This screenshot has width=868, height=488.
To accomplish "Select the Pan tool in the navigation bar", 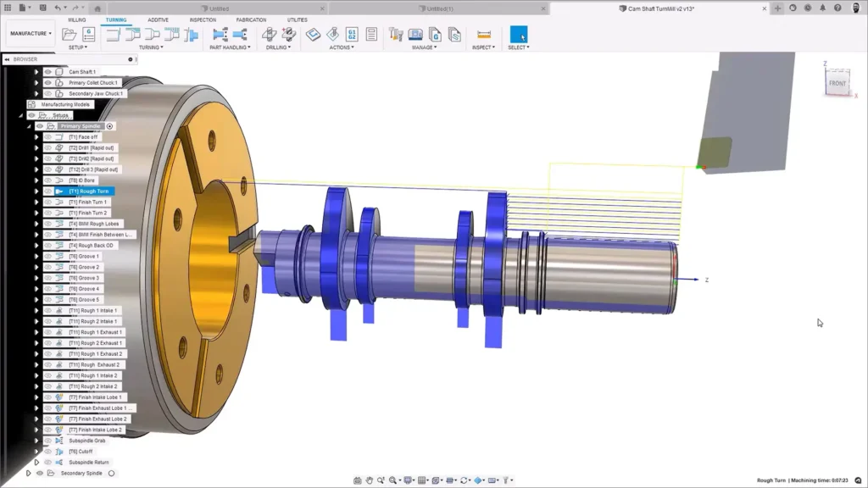I will pos(370,480).
